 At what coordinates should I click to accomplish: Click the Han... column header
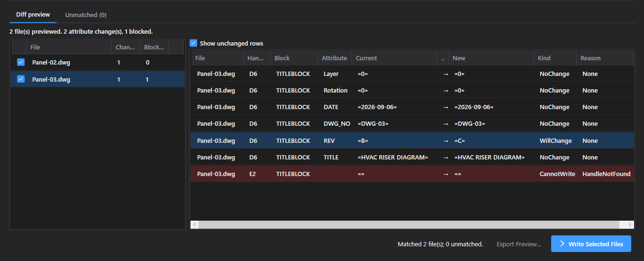[257, 58]
